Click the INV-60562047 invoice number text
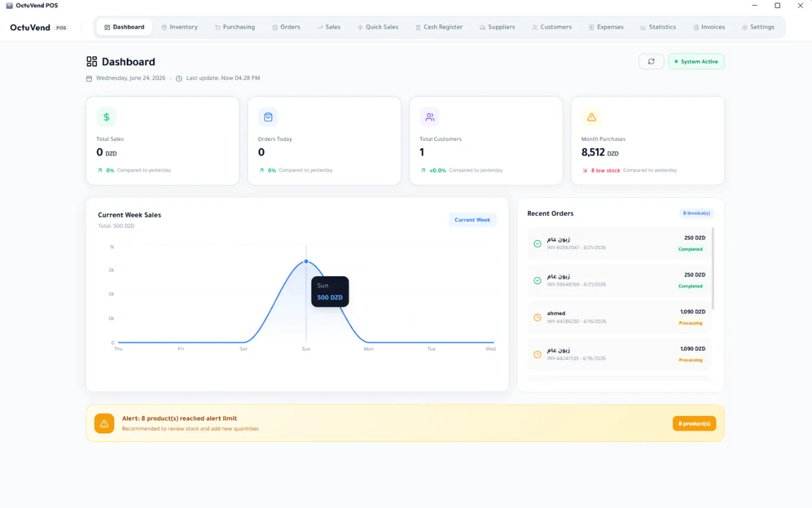This screenshot has height=508, width=812. point(563,248)
